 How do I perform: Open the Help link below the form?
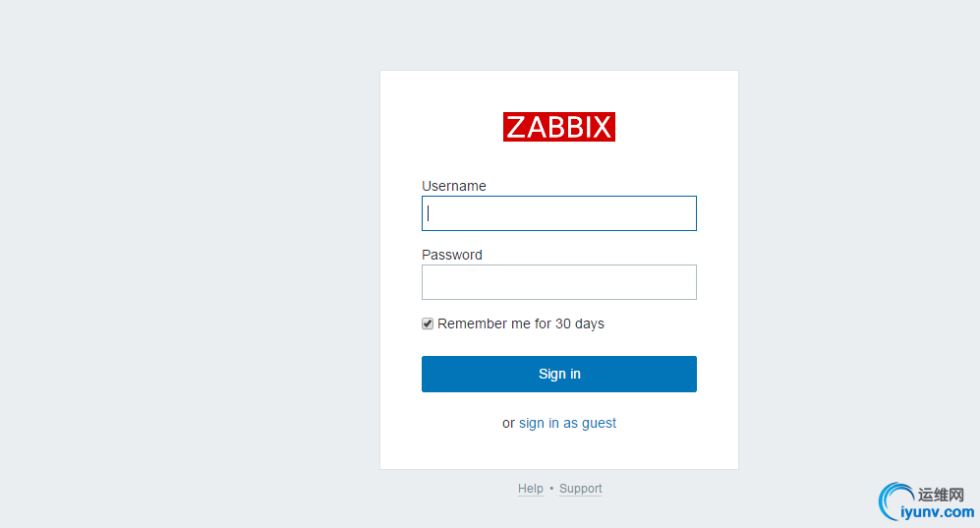531,489
